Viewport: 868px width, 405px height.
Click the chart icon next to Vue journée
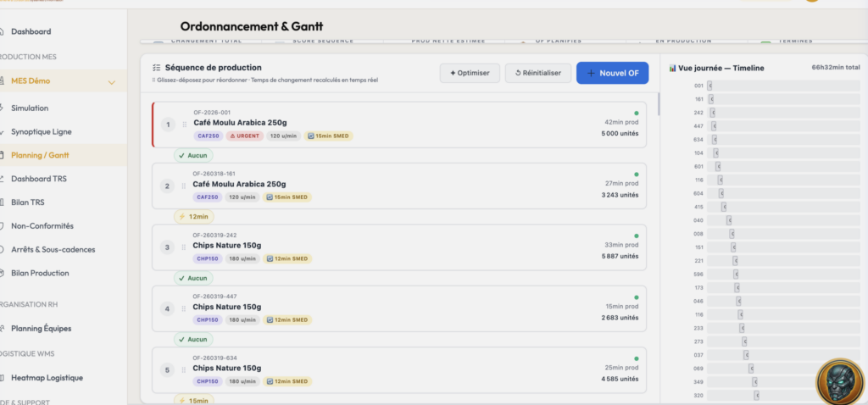tap(672, 68)
